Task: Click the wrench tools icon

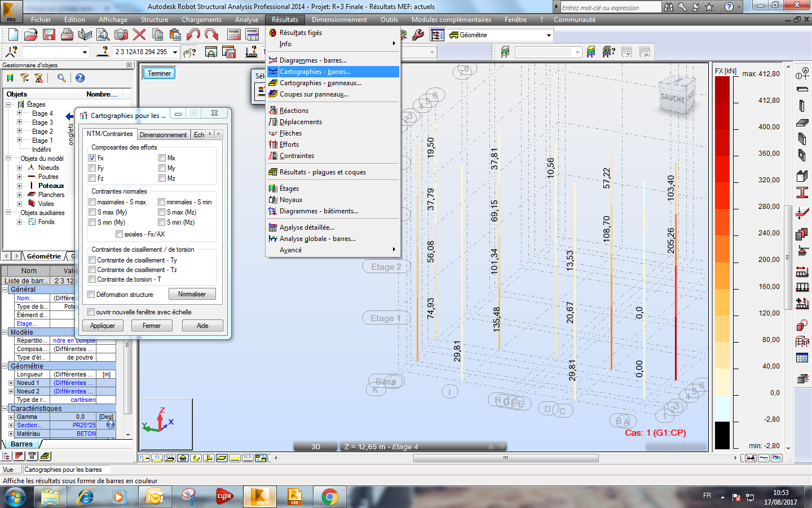Action: 418,35
